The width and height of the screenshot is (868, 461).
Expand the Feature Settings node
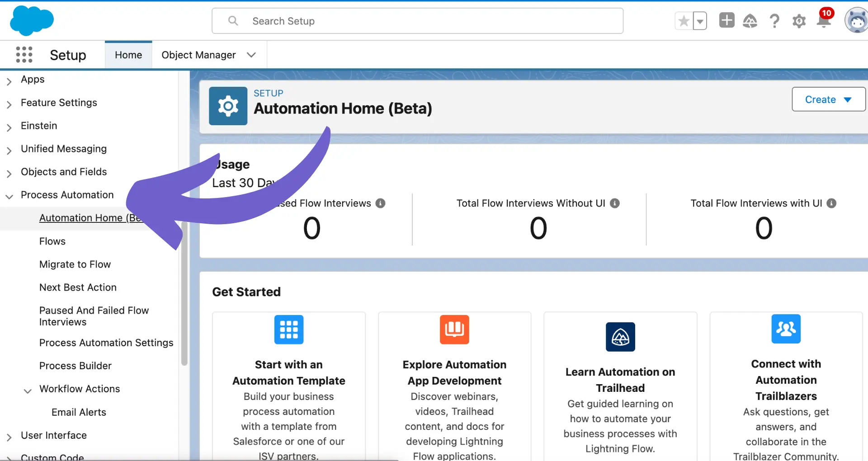point(9,104)
